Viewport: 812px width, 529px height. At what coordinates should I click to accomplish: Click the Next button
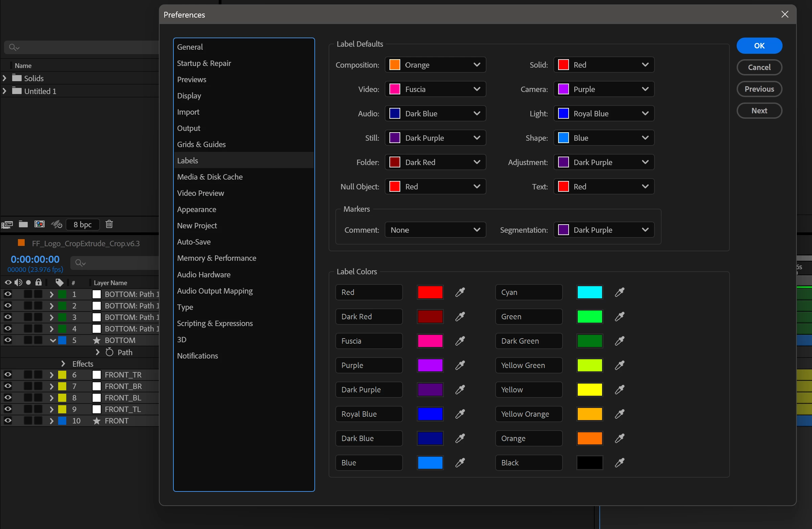(759, 111)
